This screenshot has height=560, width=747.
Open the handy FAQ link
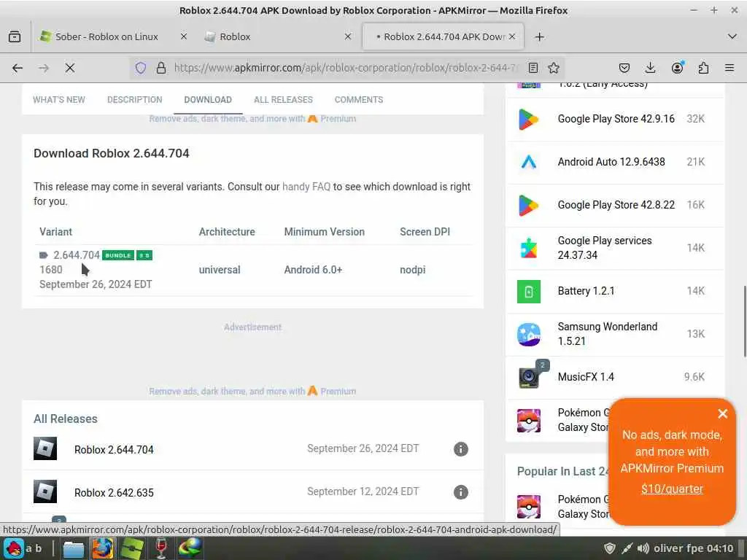306,187
